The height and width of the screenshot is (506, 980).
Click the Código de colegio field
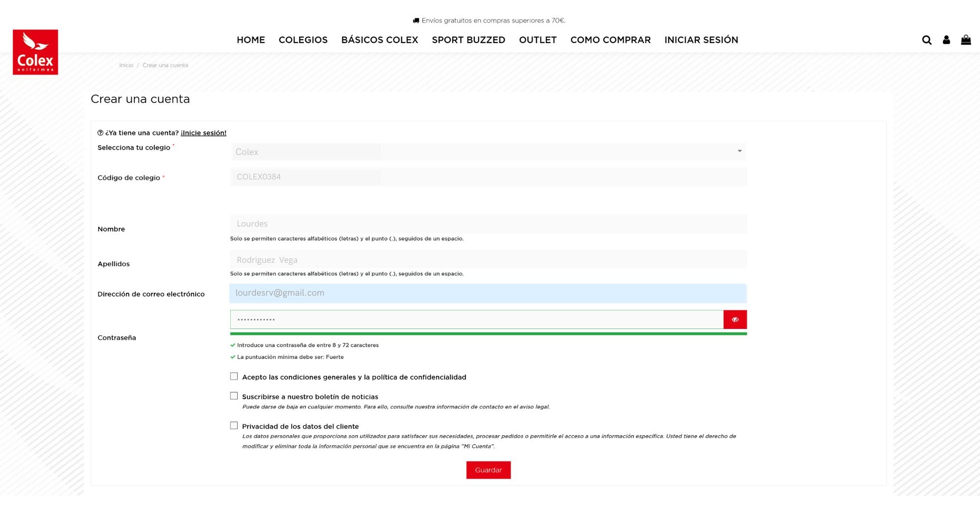click(x=488, y=177)
